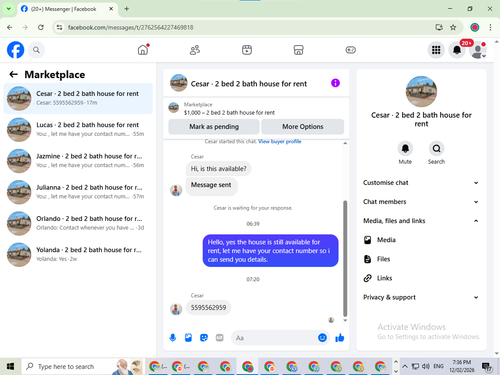The image size is (500, 375).
Task: Open the Orlando conversation
Action: (78, 223)
